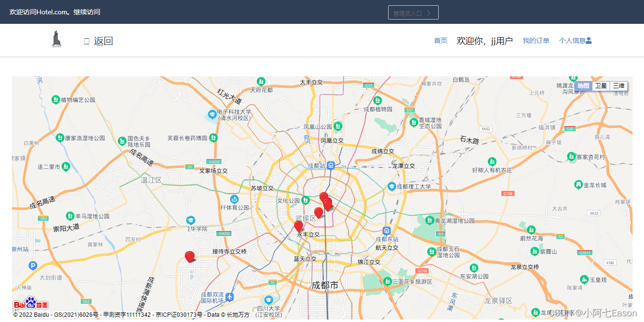Click the 成都植物园 park icon
The image size is (644, 322).
tap(378, 101)
